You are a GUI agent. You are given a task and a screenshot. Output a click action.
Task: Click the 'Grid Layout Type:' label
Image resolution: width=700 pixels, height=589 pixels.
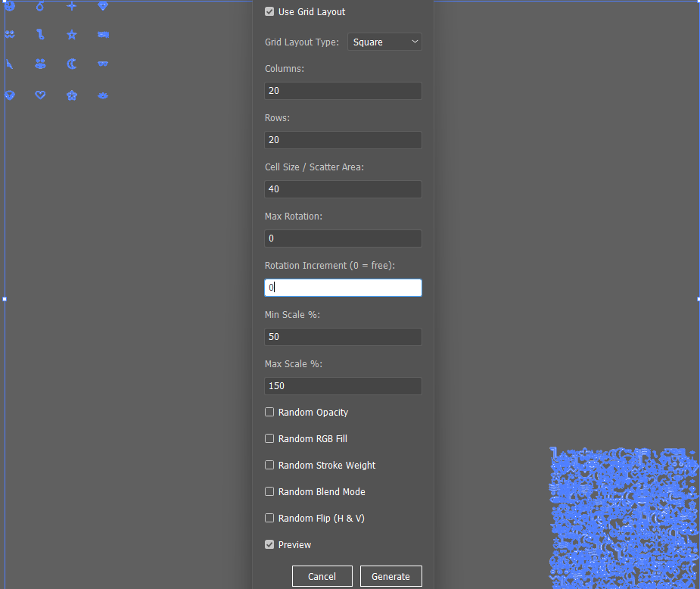[302, 42]
